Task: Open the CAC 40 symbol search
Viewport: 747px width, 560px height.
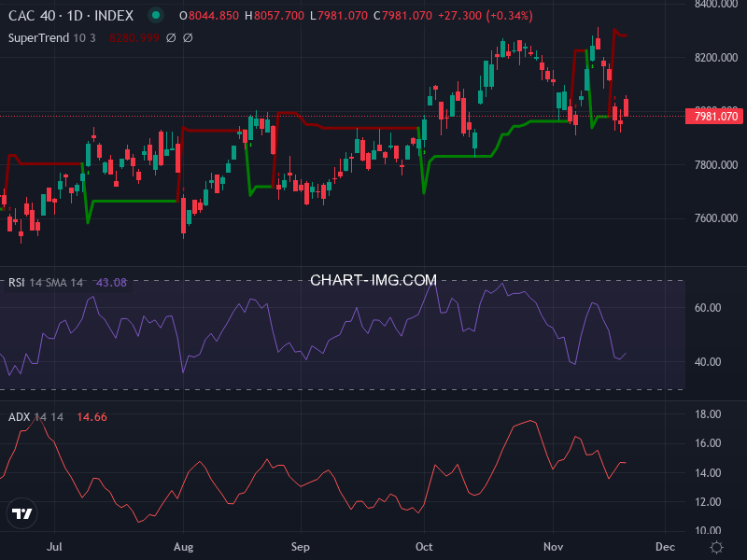Action: pyautogui.click(x=33, y=15)
